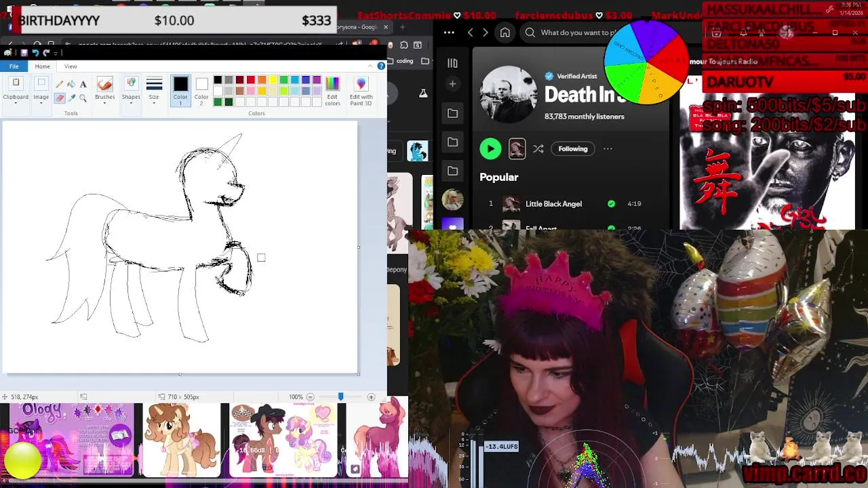Click the Little Black Angel album cover thumbnail
This screenshot has width=868, height=488.
click(511, 203)
